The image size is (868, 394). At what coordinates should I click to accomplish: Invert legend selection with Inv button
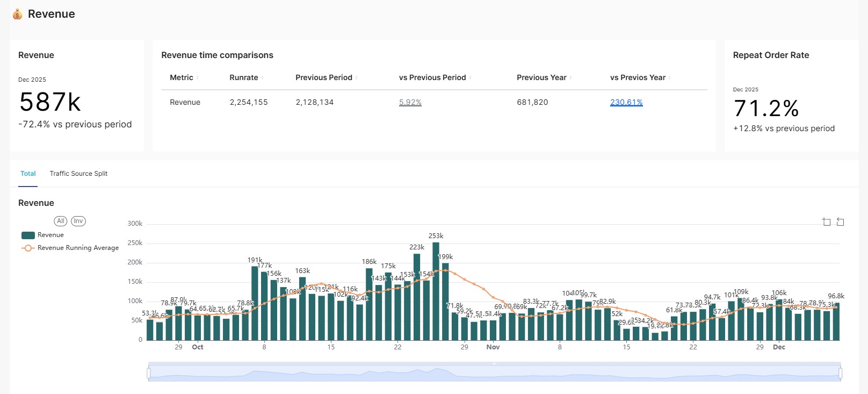pyautogui.click(x=78, y=221)
